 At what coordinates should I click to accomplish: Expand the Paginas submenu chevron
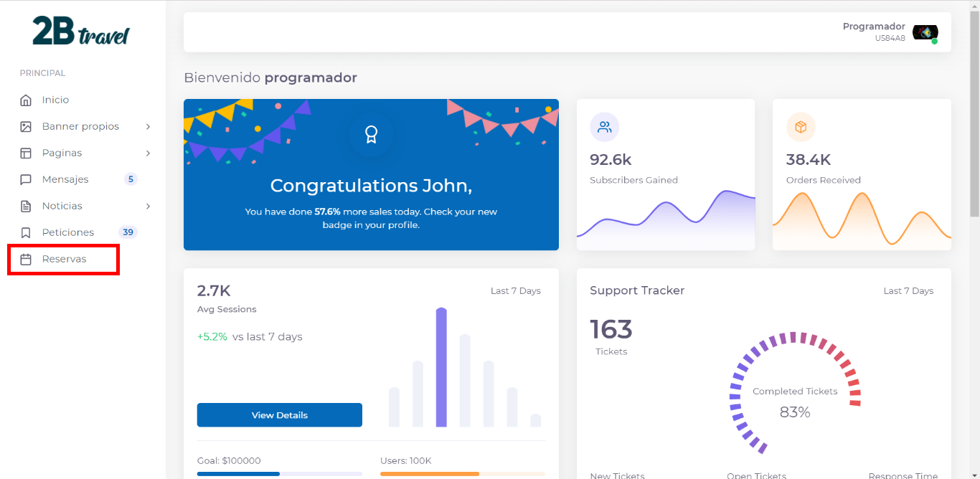tap(148, 153)
